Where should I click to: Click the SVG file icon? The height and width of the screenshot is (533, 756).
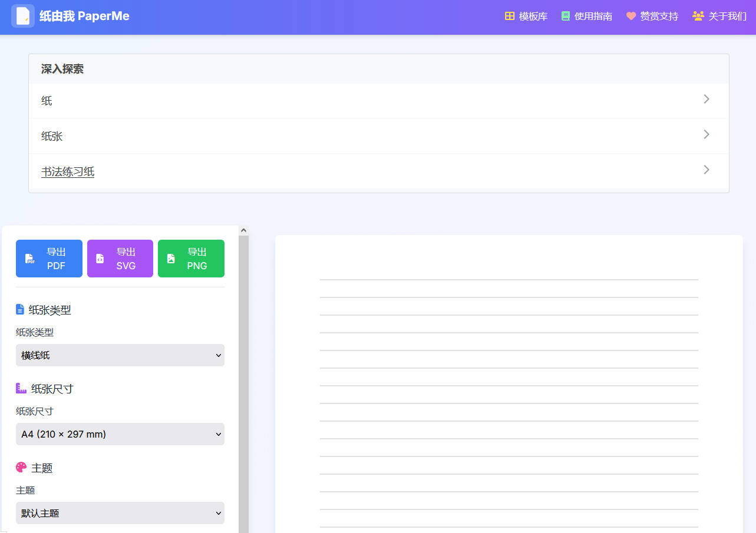(100, 259)
